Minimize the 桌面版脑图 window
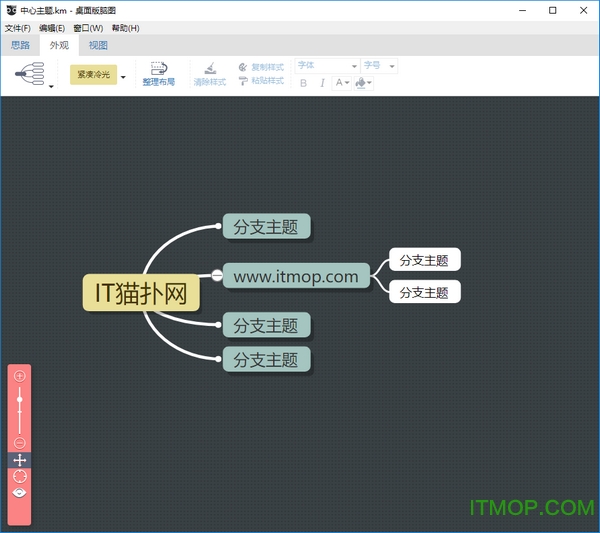Screen dimensions: 600x533 pos(523,10)
